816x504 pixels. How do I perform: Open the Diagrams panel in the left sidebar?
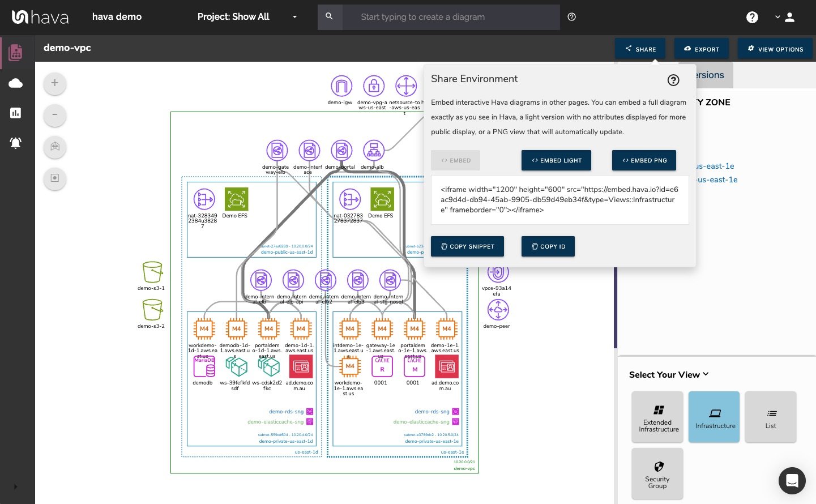pyautogui.click(x=15, y=52)
